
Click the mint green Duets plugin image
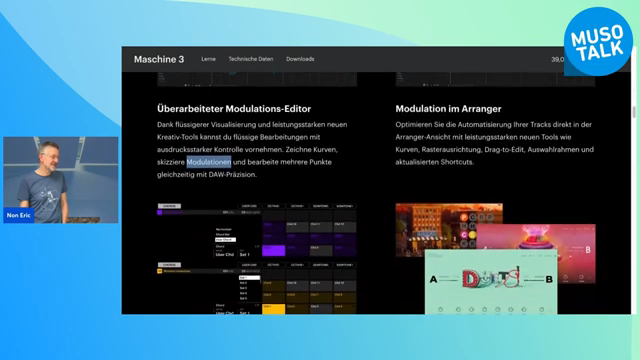pos(491,282)
